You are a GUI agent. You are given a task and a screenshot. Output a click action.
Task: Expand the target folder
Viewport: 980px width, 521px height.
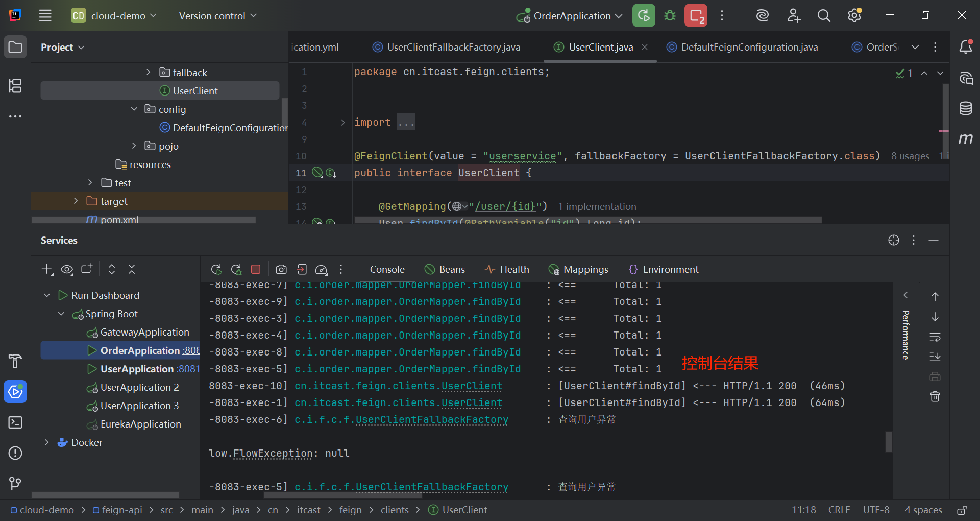(76, 201)
